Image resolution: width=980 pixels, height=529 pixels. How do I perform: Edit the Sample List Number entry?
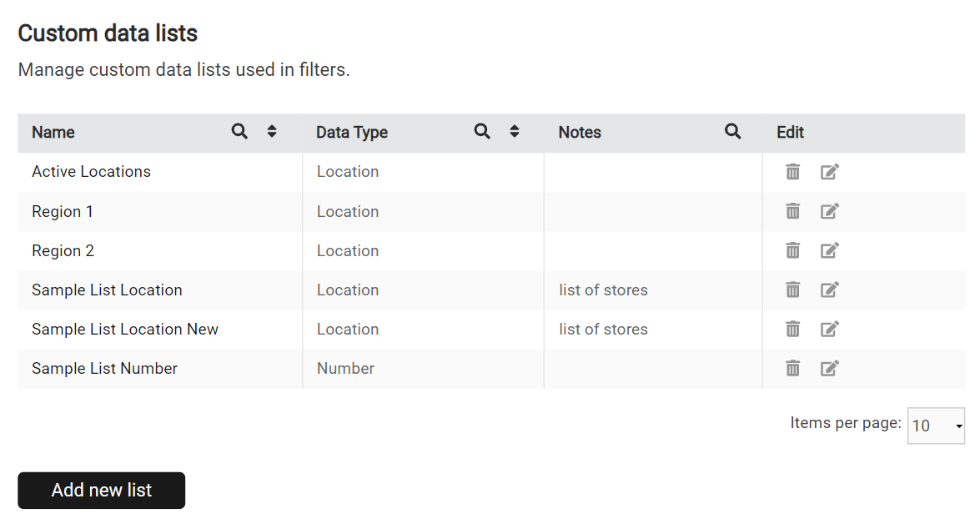(x=830, y=368)
